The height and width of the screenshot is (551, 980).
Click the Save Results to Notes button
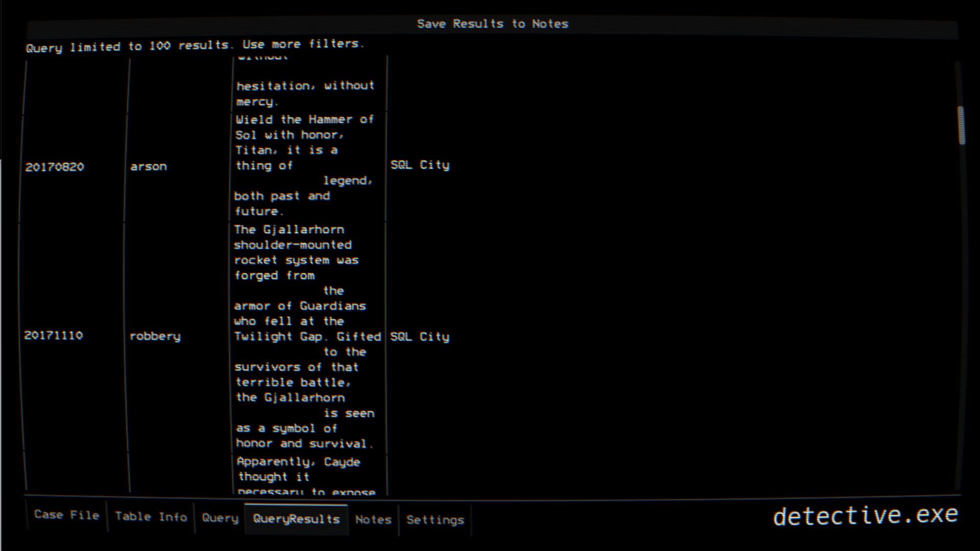tap(492, 23)
